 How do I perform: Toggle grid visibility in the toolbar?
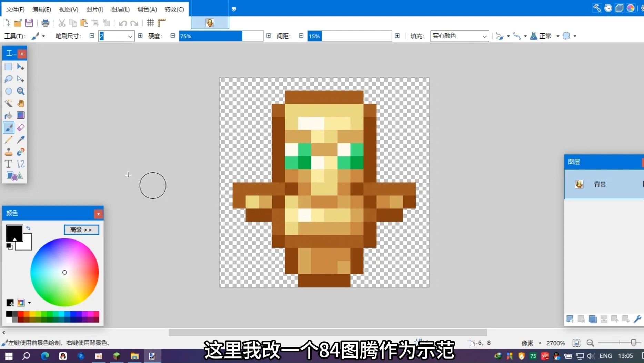coord(150,22)
